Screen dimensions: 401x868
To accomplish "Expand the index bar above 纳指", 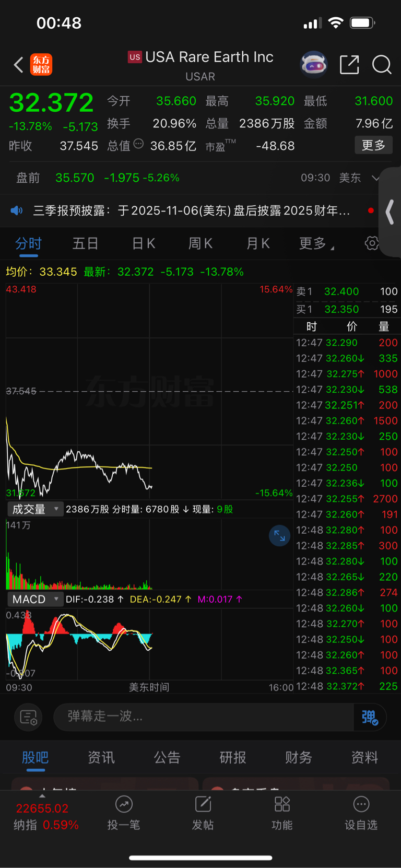I will 42,796.
